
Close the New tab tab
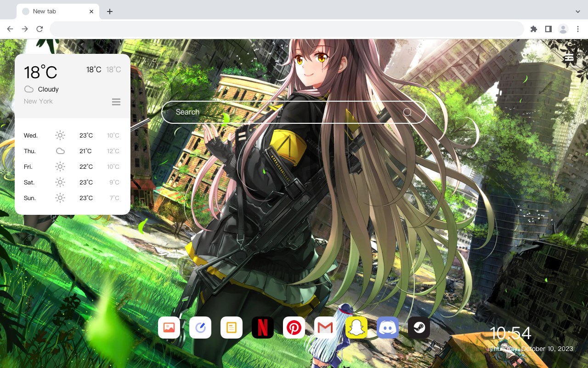coord(91,11)
